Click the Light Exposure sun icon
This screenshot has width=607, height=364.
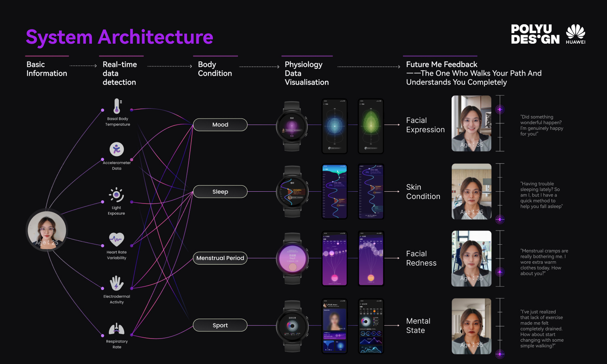(x=117, y=195)
